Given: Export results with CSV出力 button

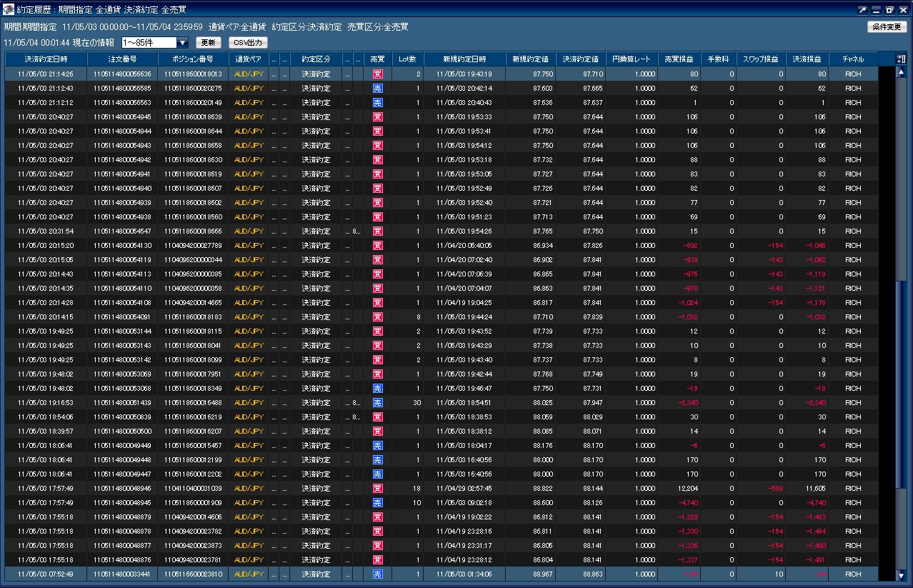Looking at the screenshot, I should (248, 43).
